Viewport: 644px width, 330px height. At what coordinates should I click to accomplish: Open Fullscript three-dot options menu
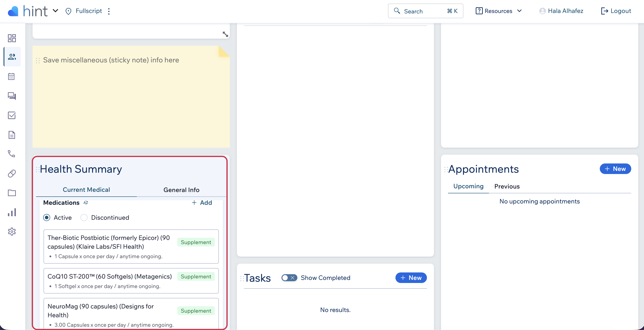coord(109,11)
